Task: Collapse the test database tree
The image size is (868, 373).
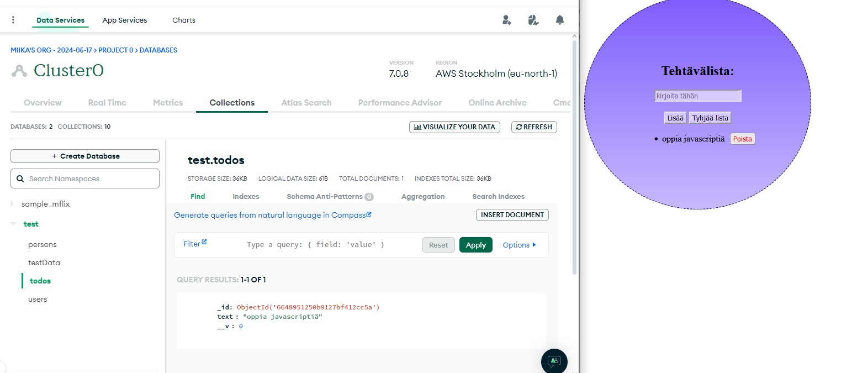Action: 13,224
